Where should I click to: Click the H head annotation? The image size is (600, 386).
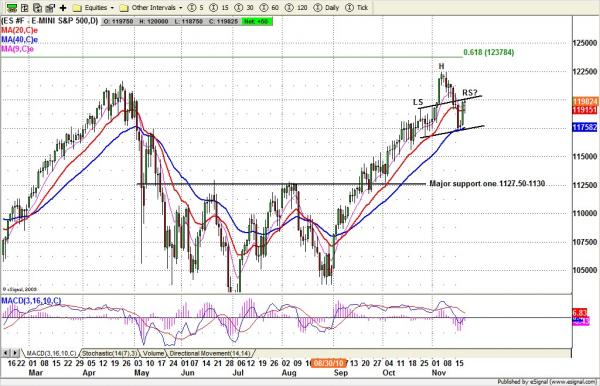(x=441, y=67)
